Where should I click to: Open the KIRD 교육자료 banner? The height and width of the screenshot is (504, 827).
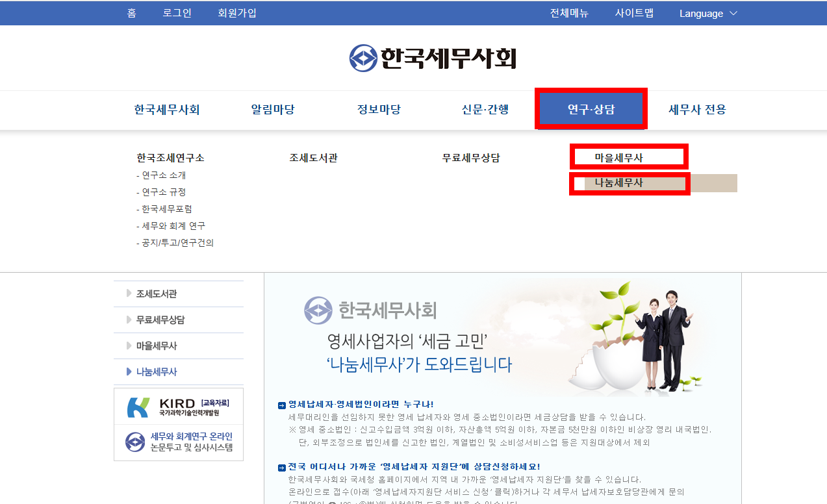click(179, 407)
